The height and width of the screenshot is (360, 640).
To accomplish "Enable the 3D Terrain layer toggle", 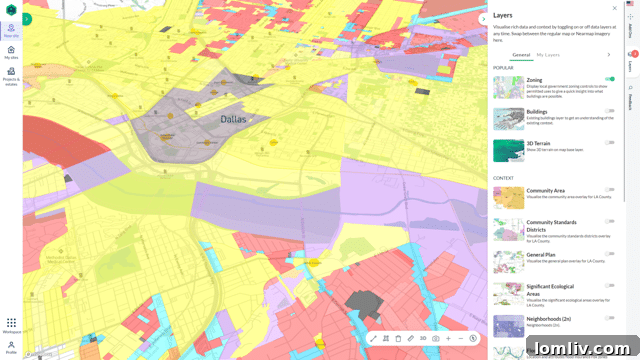I will coord(610,142).
